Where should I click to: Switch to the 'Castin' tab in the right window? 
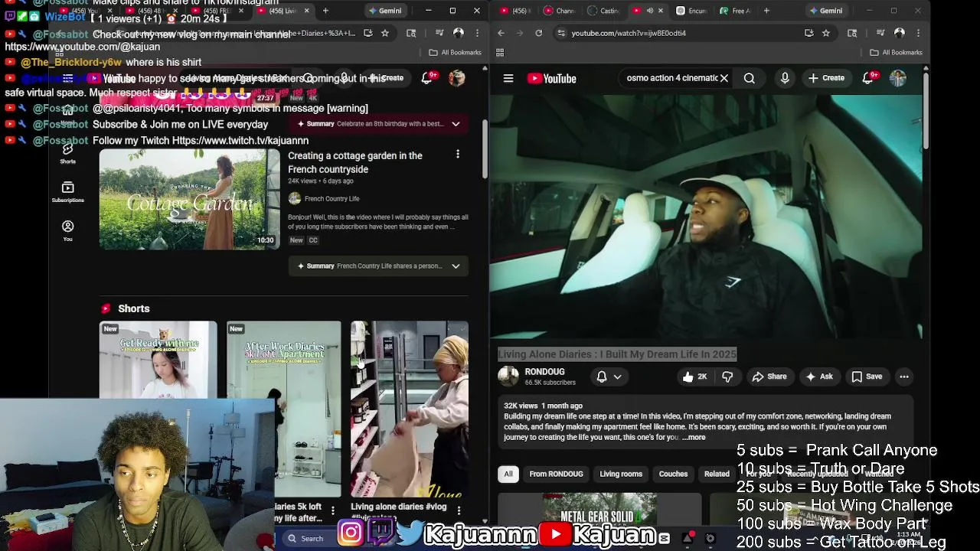(604, 11)
